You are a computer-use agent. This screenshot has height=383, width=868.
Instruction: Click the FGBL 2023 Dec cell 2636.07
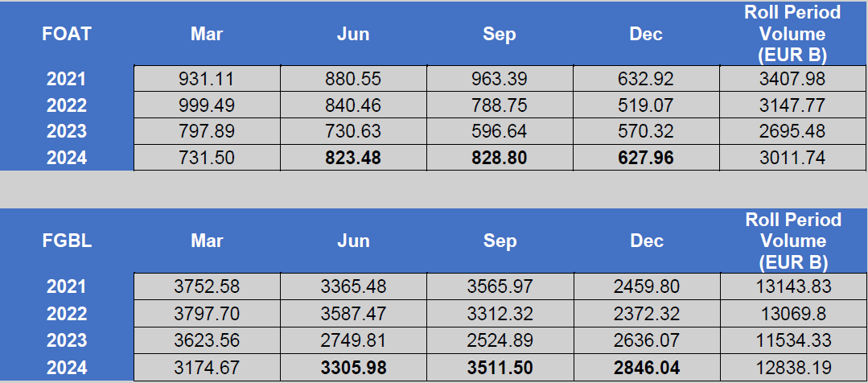[x=646, y=340]
